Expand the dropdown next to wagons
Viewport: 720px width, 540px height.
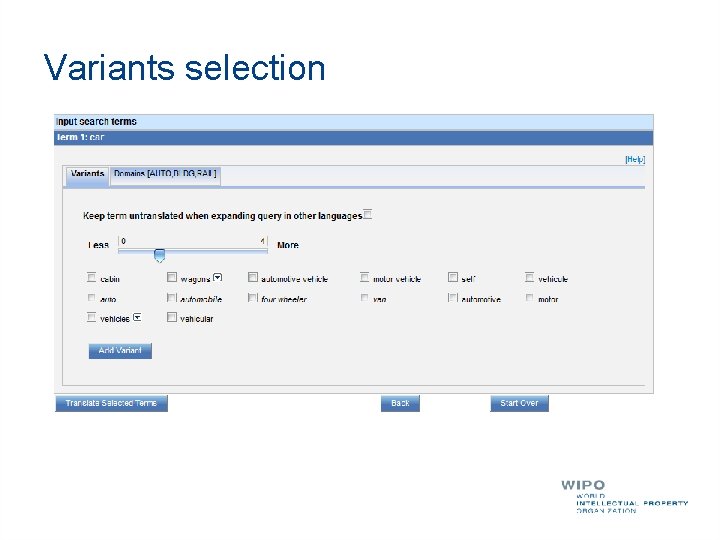(218, 278)
